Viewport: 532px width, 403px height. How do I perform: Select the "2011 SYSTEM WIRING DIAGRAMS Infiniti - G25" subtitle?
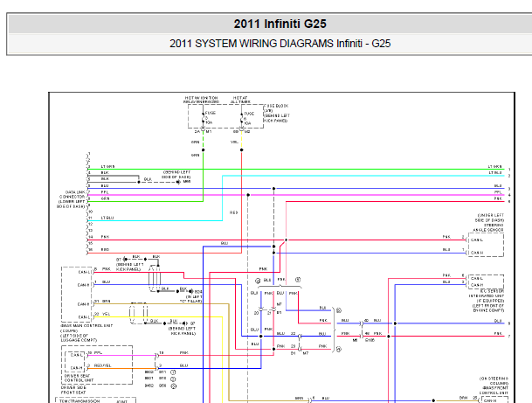click(280, 44)
